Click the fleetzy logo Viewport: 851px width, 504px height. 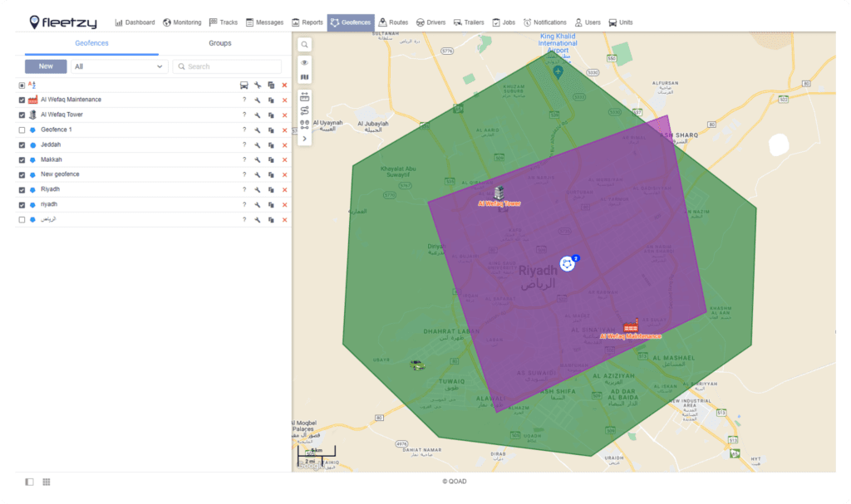coord(63,22)
